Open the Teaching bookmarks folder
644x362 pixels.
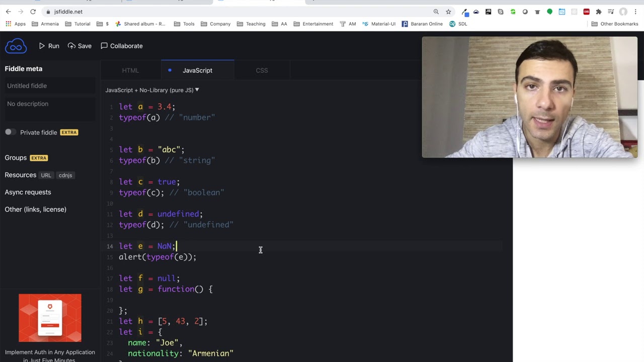click(251, 24)
